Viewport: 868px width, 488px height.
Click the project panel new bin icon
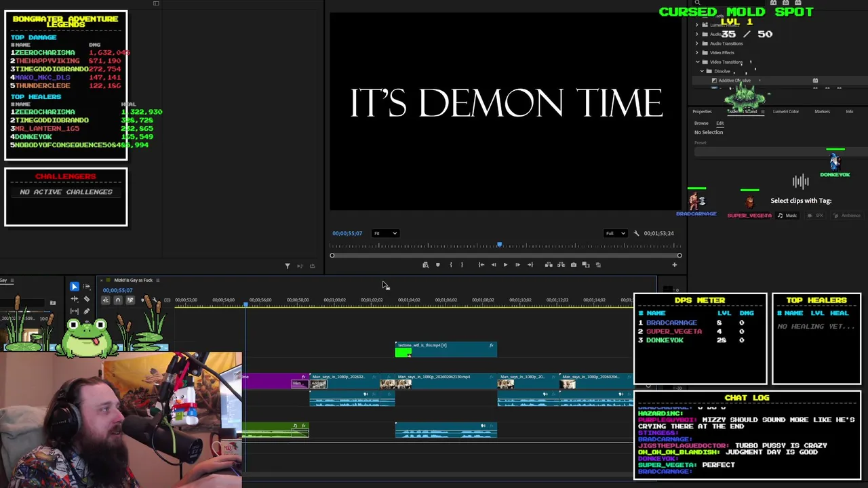(52, 303)
